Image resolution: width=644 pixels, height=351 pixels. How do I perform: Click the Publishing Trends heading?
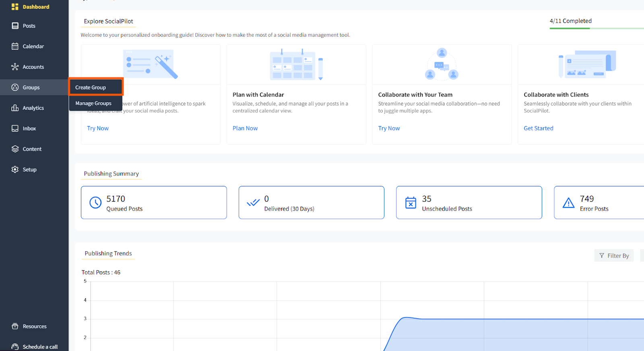click(x=108, y=254)
